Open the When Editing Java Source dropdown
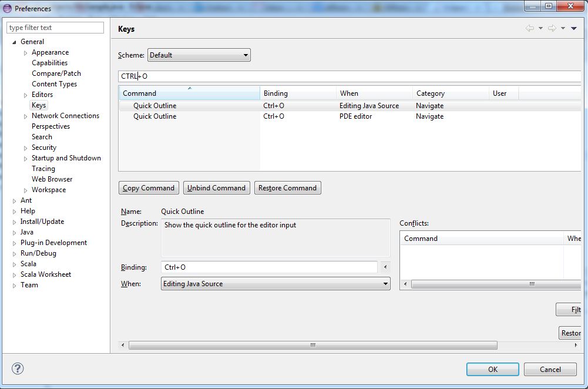 pos(275,284)
